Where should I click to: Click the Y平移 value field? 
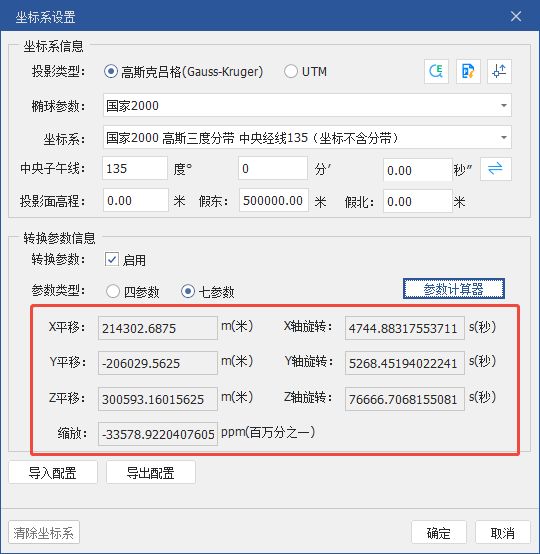click(158, 363)
